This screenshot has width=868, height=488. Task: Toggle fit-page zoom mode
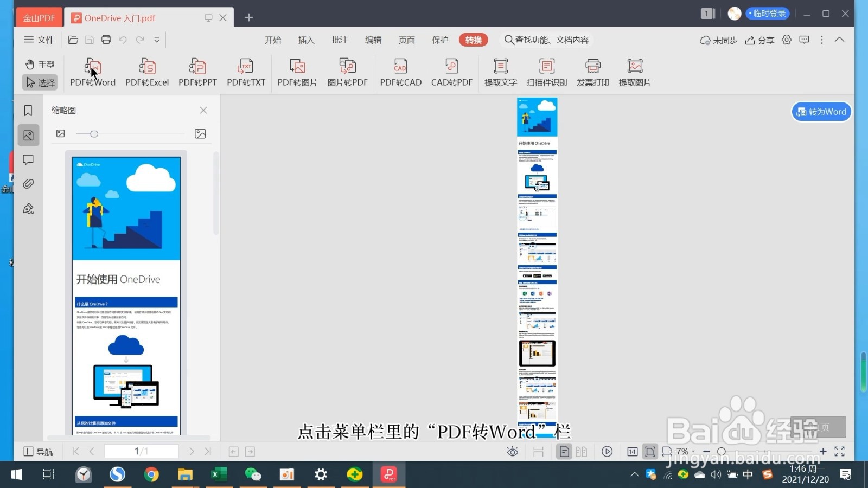coord(650,451)
